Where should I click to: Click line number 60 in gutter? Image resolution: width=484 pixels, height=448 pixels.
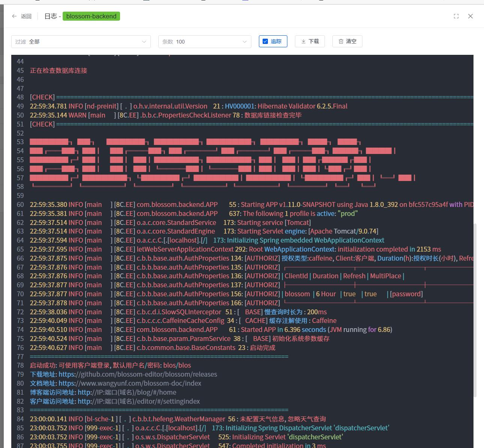pos(20,205)
